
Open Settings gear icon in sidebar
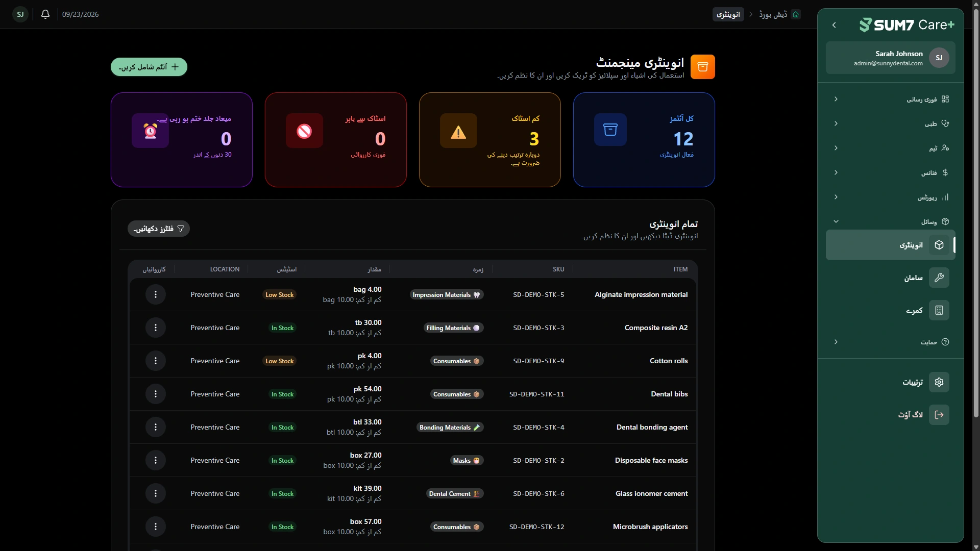(x=939, y=382)
